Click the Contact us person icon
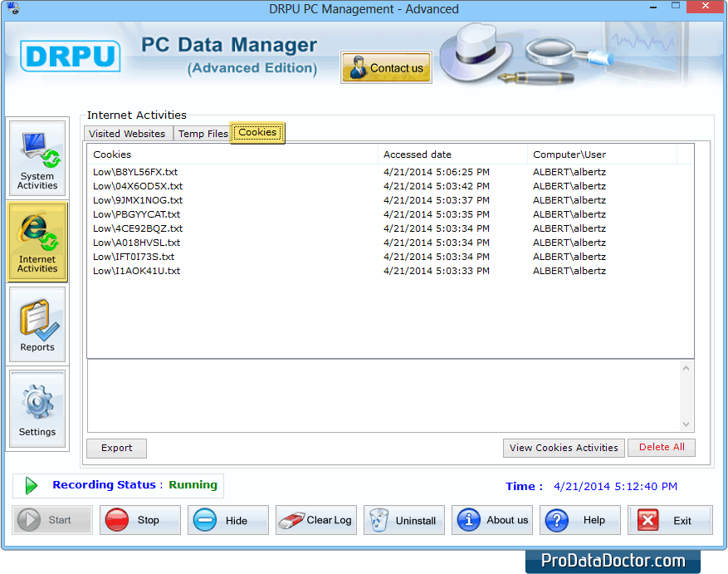 click(x=358, y=67)
